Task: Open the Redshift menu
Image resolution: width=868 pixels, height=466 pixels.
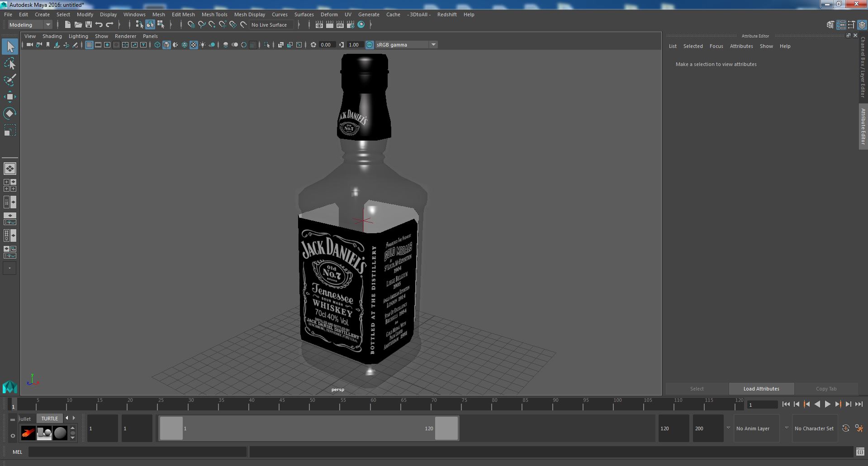Action: pyautogui.click(x=447, y=14)
